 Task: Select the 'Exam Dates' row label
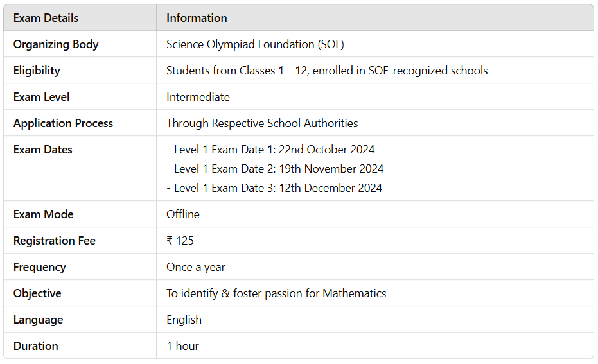click(x=42, y=150)
